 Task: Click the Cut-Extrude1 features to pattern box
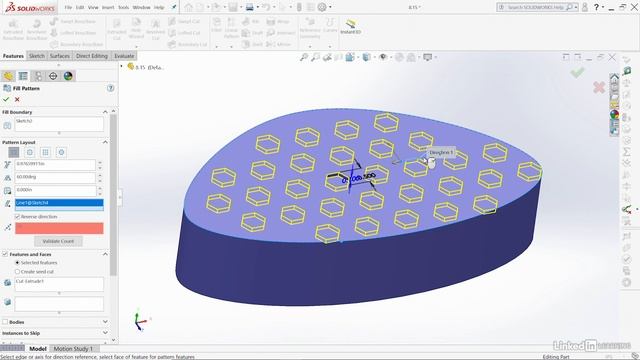coord(59,284)
